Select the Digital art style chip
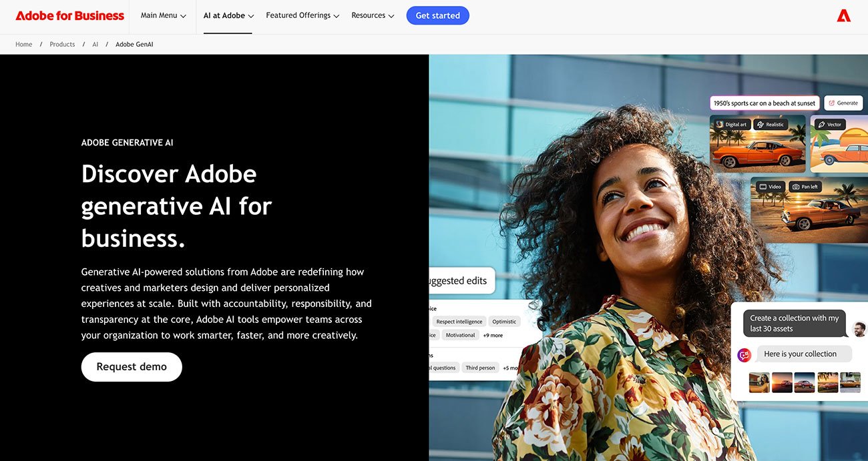The height and width of the screenshot is (461, 868). (x=732, y=124)
